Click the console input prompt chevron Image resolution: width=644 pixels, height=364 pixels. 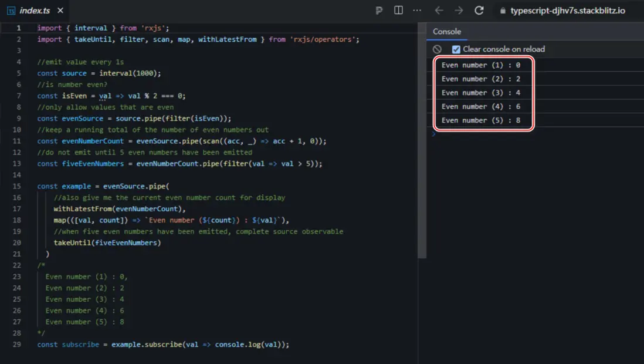coord(434,134)
